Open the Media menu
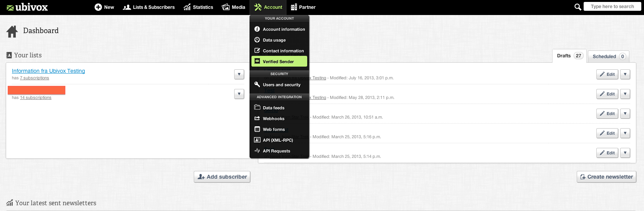Viewport: 644px width, 211px height. [x=233, y=7]
